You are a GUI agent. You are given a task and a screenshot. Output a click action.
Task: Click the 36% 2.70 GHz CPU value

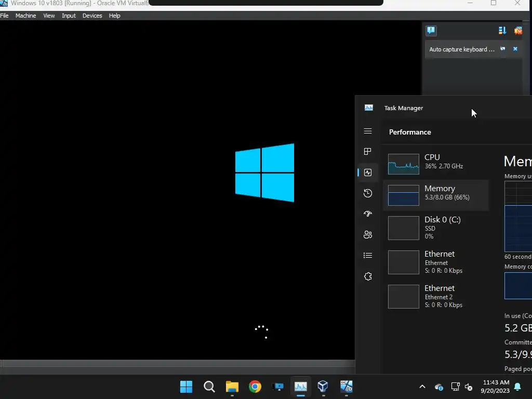(444, 166)
